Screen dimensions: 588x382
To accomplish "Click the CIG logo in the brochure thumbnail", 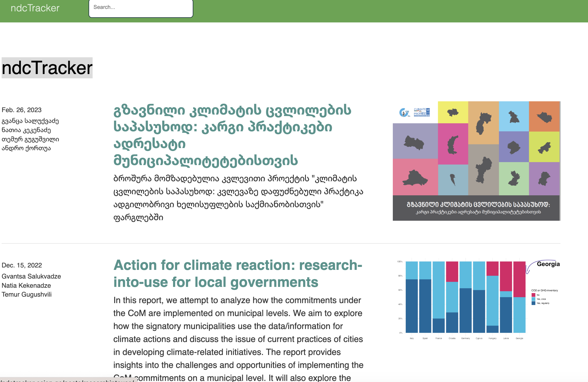I will click(x=404, y=112).
